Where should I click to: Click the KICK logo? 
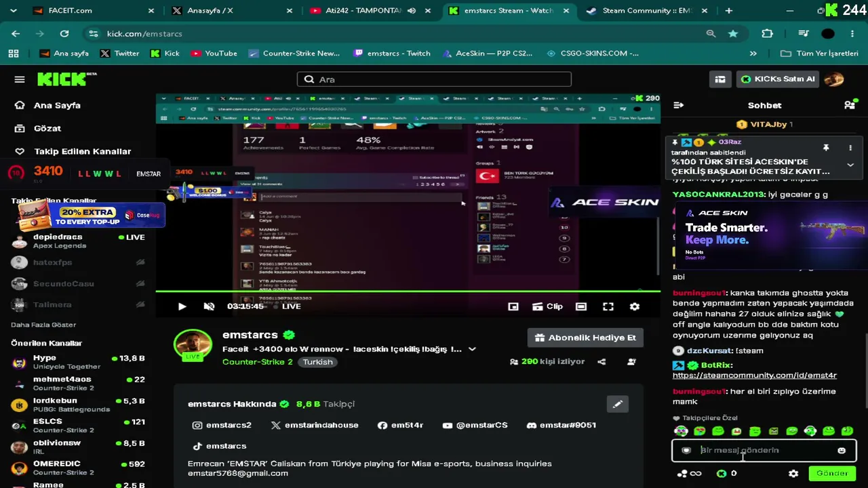tap(66, 79)
